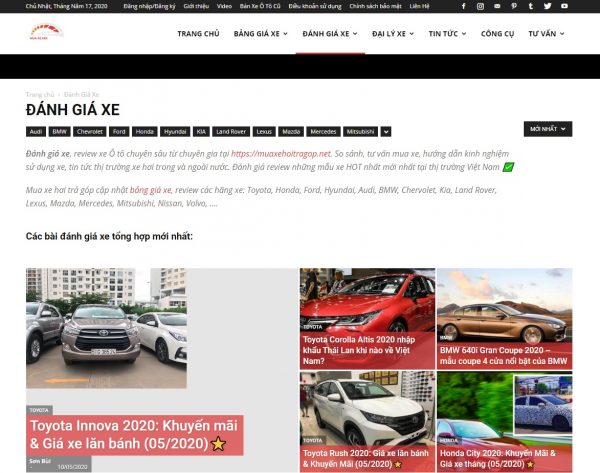Screen dimensions: 600x473
Task: Open the Mới Nhất sort dropdown
Action: 548,129
